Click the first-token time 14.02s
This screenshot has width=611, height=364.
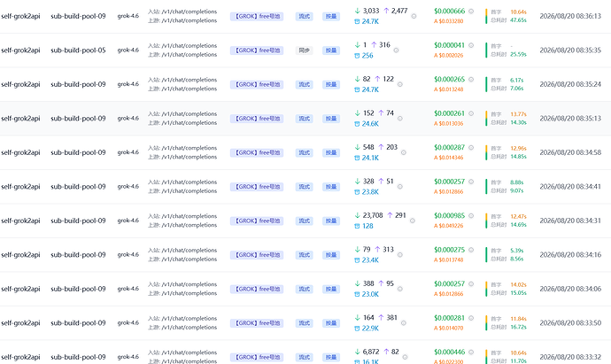(518, 285)
